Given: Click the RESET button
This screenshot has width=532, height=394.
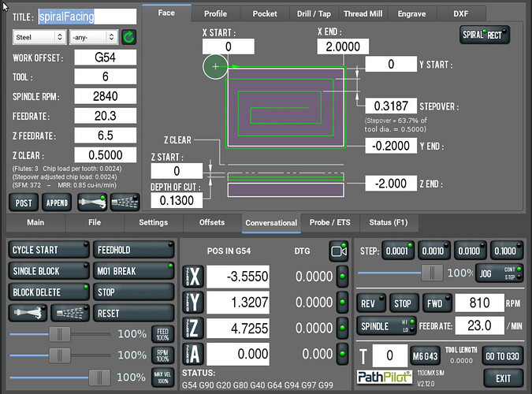Looking at the screenshot, I should click(134, 313).
